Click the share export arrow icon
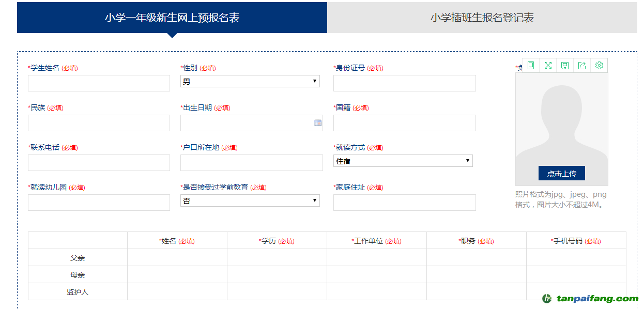Screen dimensions: 644x309 pyautogui.click(x=582, y=66)
